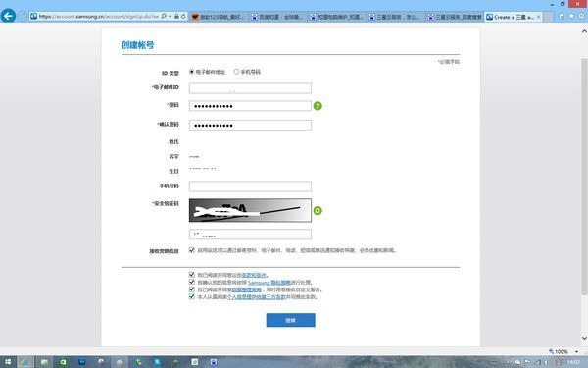Viewport: 588px width, 368px height.
Task: Switch to the Create a Samsung account tab
Action: tap(514, 17)
